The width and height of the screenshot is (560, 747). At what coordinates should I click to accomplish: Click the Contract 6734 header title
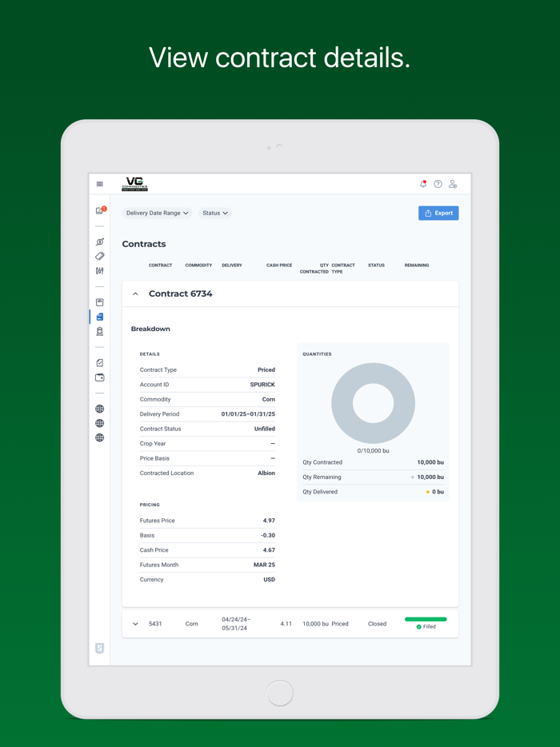[x=181, y=294]
